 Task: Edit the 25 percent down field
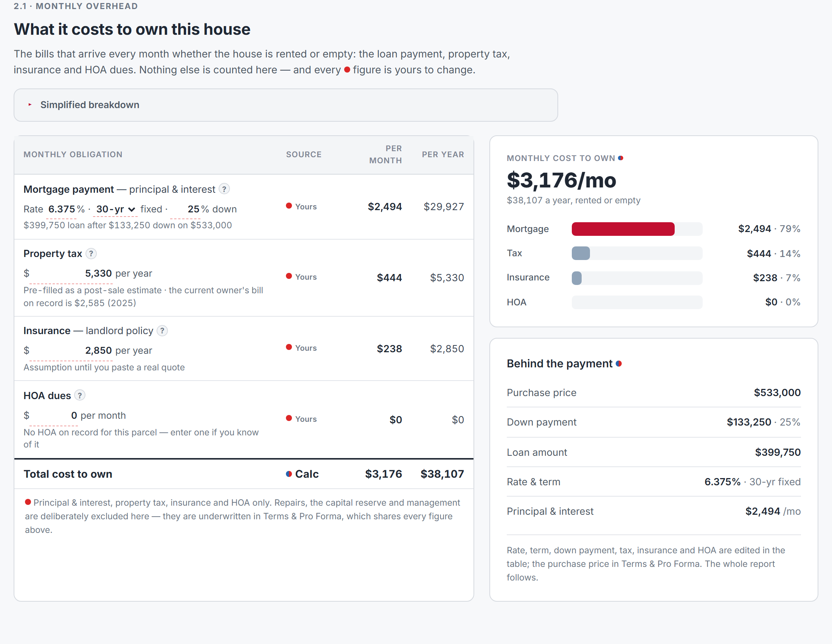pyautogui.click(x=186, y=209)
